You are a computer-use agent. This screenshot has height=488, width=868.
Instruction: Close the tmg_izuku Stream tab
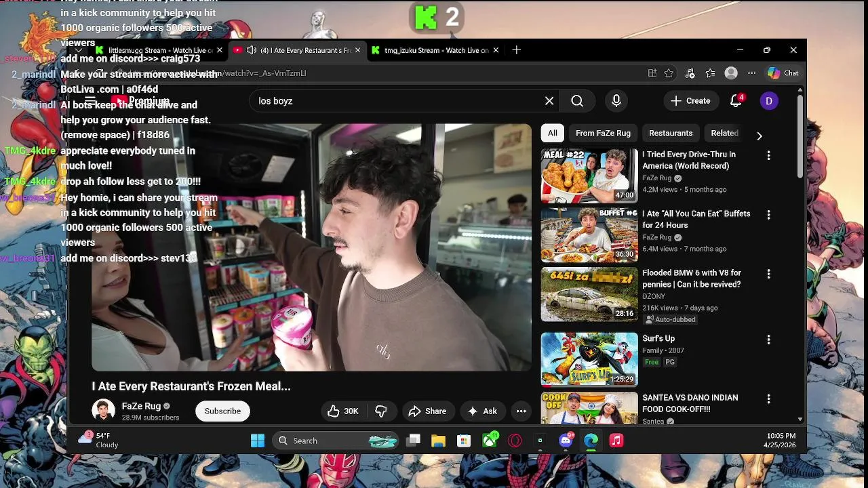tap(496, 50)
